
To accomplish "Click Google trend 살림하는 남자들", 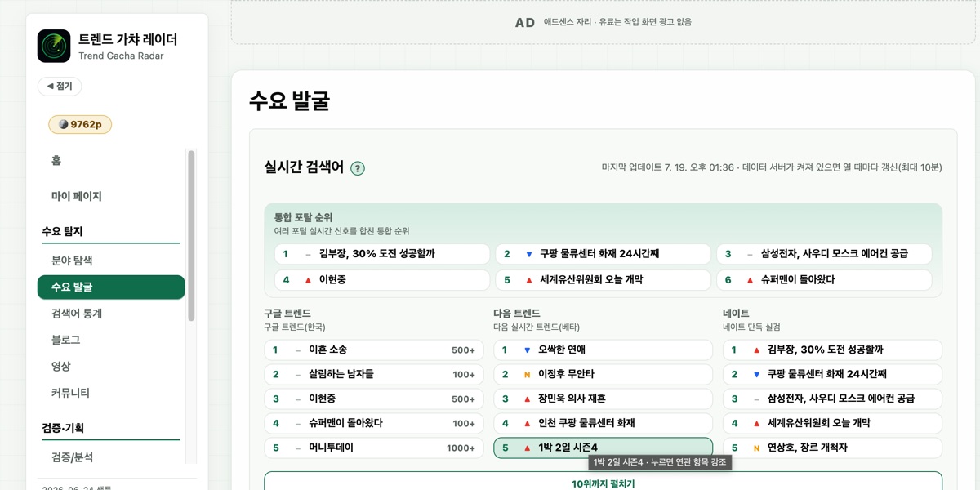I will pyautogui.click(x=374, y=374).
